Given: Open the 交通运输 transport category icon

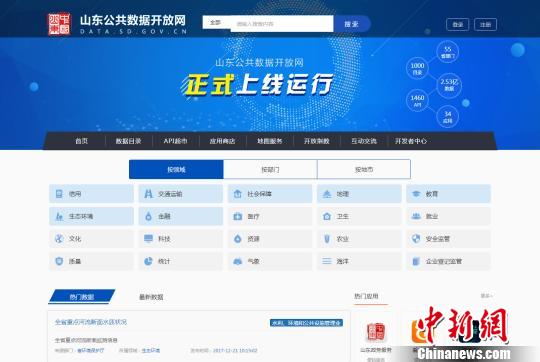Looking at the screenshot, I should tap(148, 194).
